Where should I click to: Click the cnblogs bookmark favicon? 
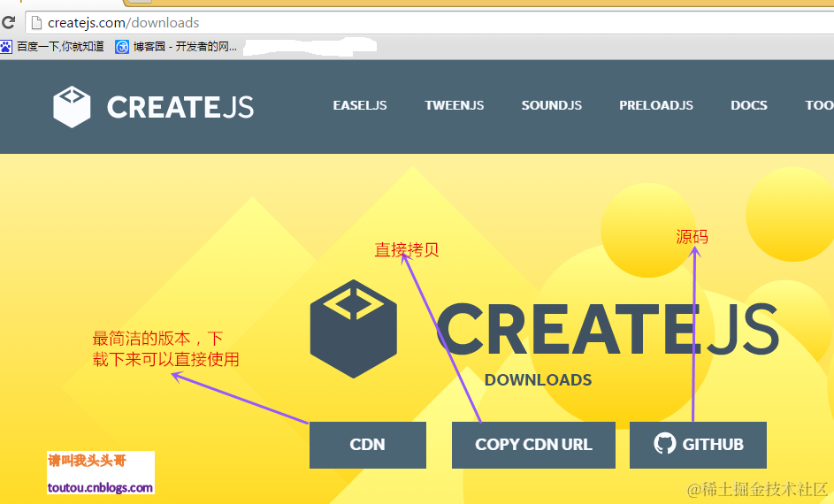(122, 47)
